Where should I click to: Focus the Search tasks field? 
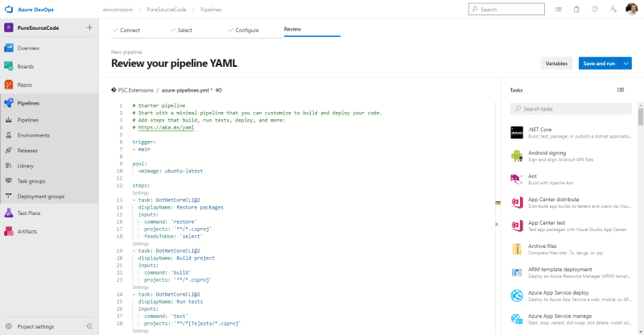[571, 109]
